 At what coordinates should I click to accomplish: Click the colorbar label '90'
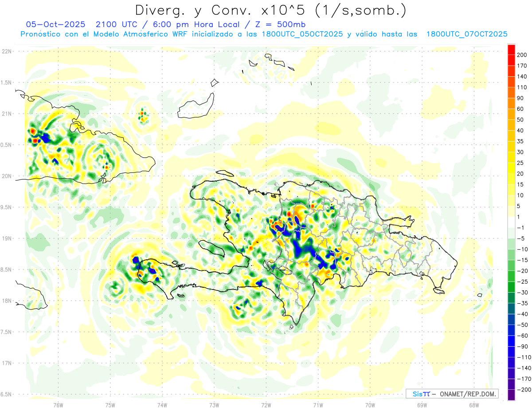point(521,98)
